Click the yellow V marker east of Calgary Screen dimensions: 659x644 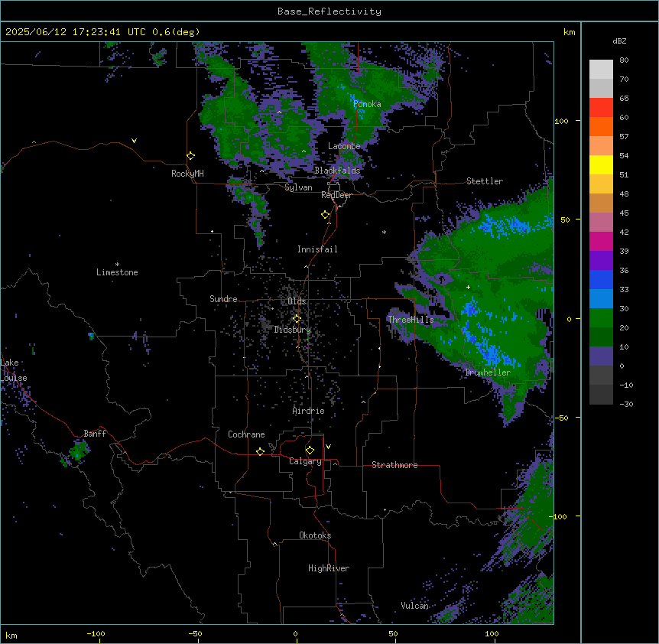point(328,447)
